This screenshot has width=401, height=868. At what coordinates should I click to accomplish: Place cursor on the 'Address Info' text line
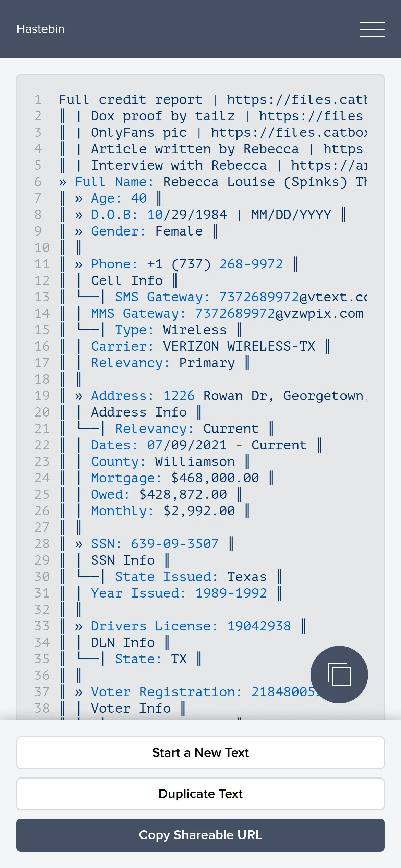tap(139, 412)
